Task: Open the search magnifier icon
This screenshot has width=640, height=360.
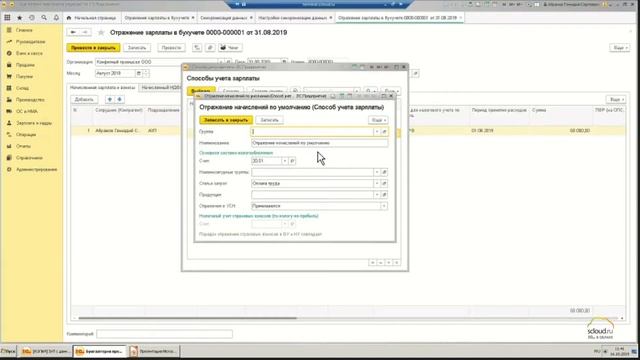Action: click(x=44, y=18)
